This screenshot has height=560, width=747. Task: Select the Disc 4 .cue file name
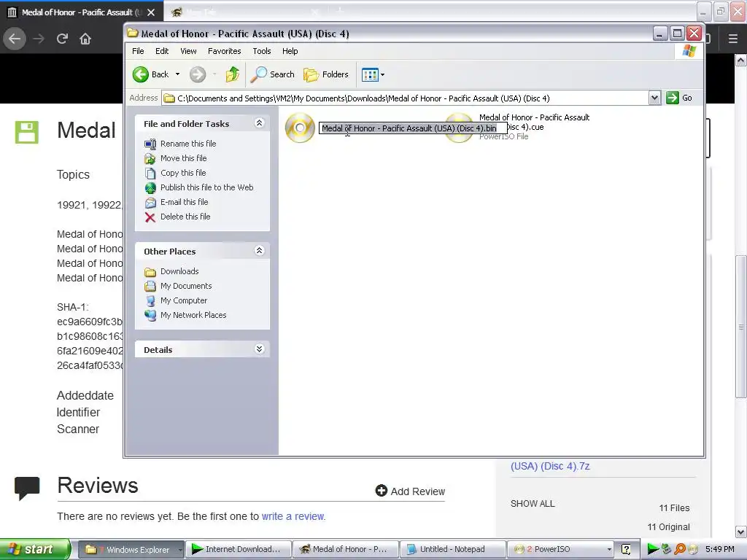click(x=534, y=122)
